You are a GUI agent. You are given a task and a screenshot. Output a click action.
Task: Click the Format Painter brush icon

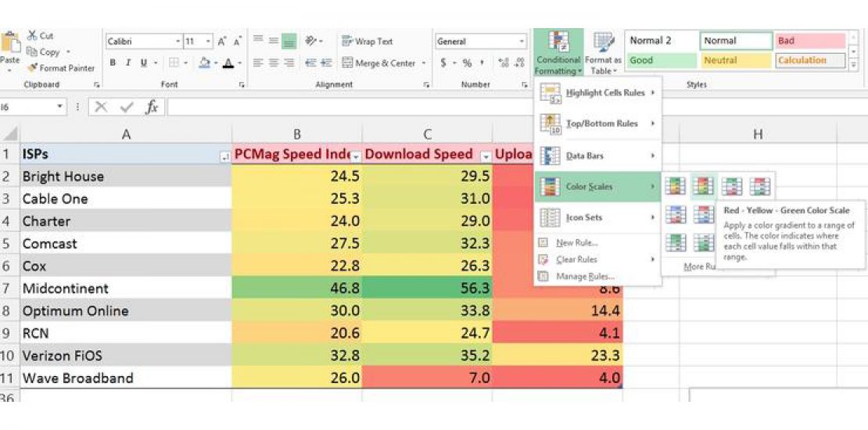(x=32, y=68)
